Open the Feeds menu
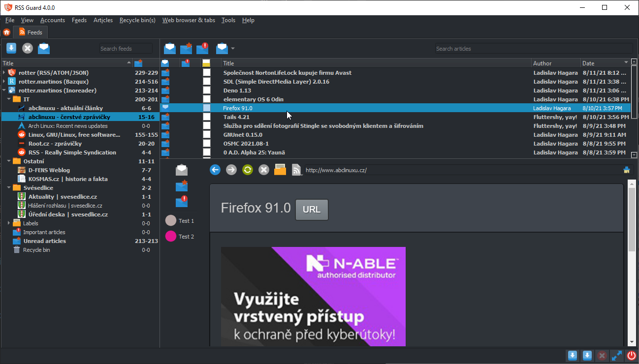The height and width of the screenshot is (364, 639). [x=79, y=20]
